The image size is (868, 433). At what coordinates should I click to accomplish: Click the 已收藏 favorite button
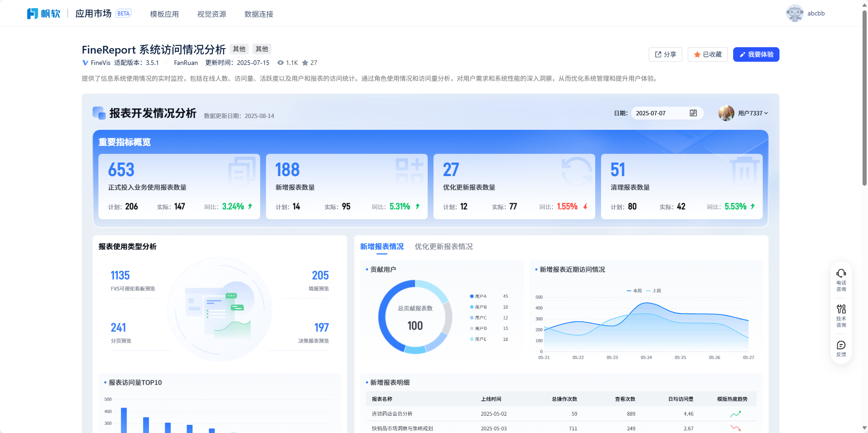pyautogui.click(x=708, y=54)
